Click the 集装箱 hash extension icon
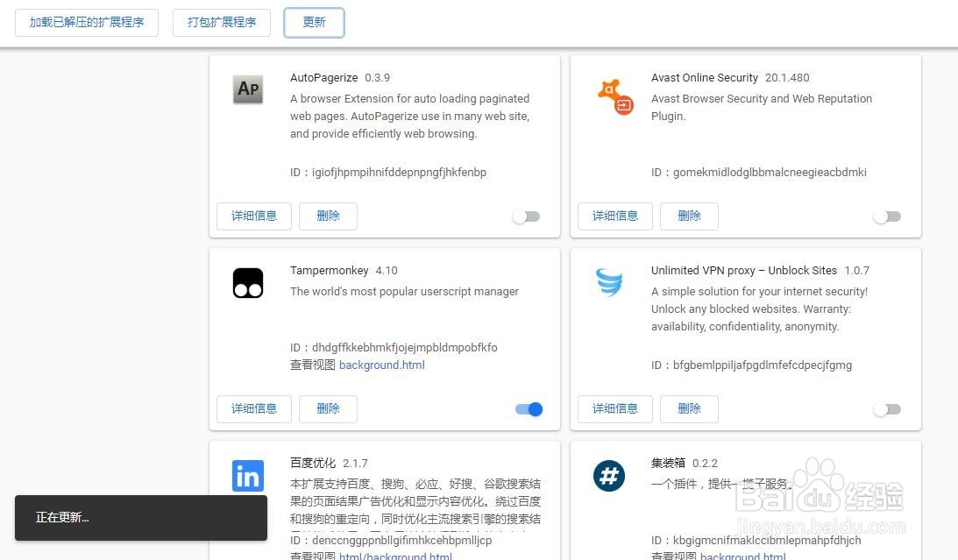Image resolution: width=958 pixels, height=560 pixels. tap(609, 476)
